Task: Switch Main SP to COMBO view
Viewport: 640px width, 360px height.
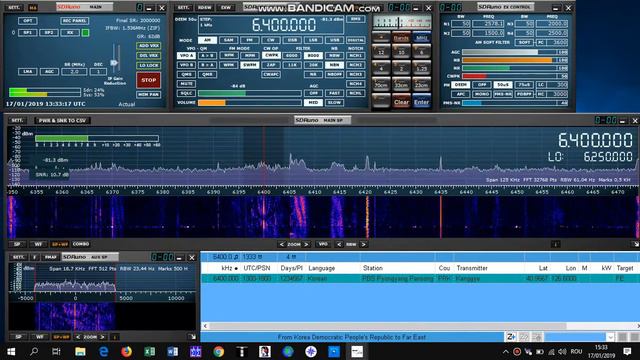Action: click(x=81, y=244)
